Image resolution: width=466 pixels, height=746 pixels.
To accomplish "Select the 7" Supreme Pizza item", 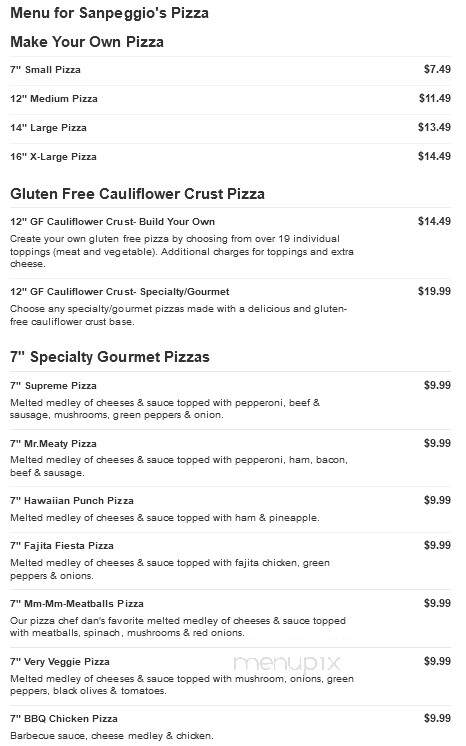I will point(53,385).
